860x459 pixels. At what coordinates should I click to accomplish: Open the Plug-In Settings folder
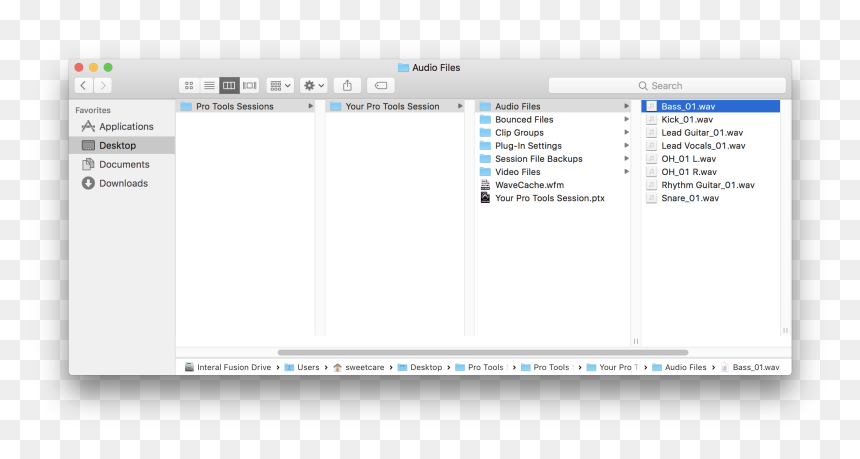552,146
